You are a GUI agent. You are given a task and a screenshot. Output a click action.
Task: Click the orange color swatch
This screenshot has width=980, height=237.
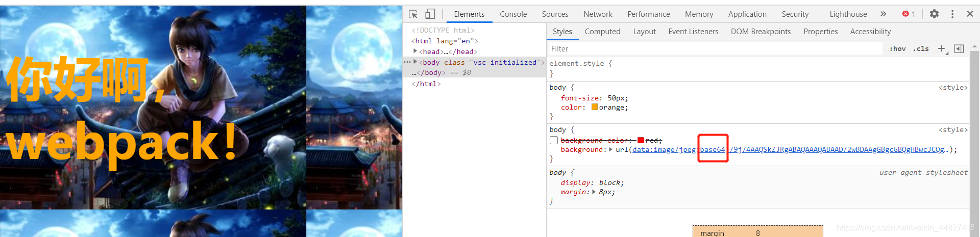(595, 107)
